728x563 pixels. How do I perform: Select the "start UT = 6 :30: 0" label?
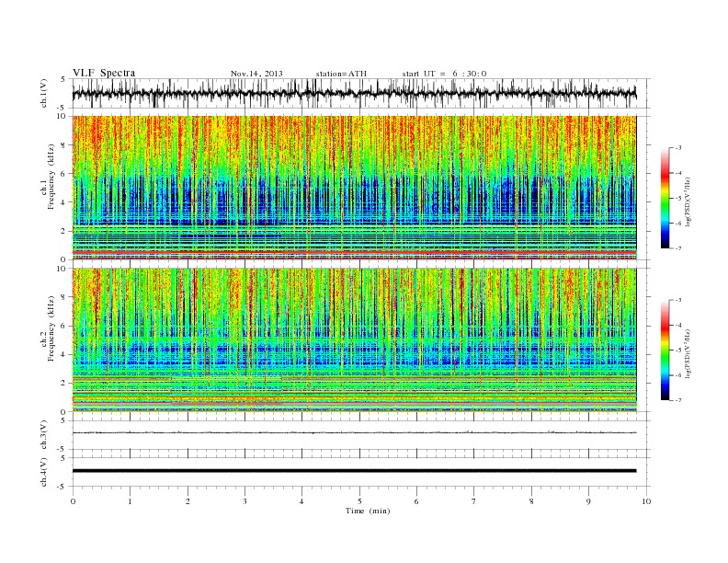coord(444,74)
